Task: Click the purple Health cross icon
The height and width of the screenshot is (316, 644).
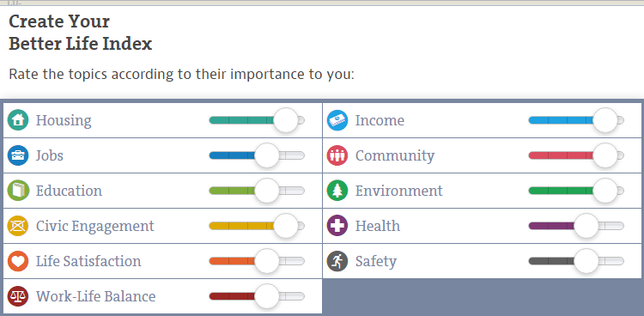Action: coord(337,226)
